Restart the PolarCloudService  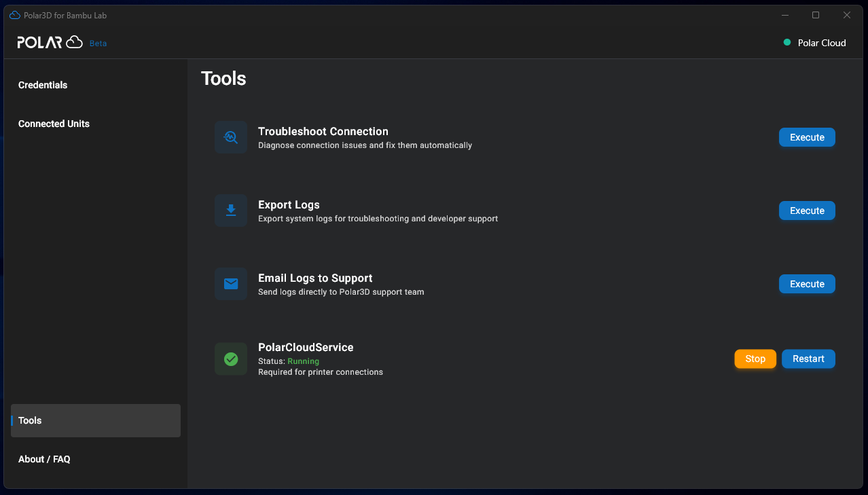pos(808,359)
